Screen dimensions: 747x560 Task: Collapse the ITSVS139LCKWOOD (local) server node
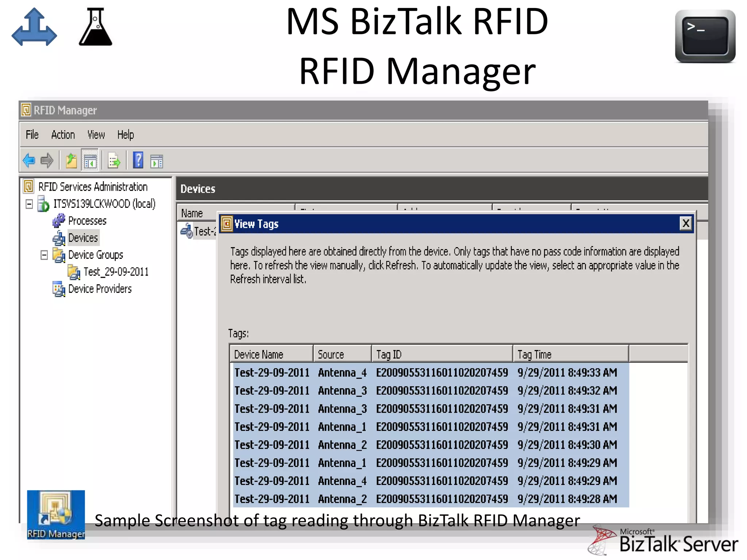29,204
